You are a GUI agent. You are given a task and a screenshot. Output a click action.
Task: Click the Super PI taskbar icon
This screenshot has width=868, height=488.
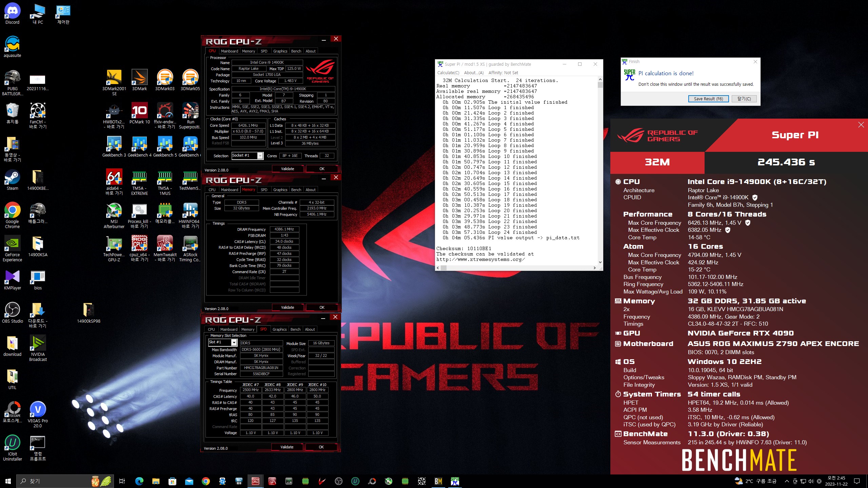(455, 481)
